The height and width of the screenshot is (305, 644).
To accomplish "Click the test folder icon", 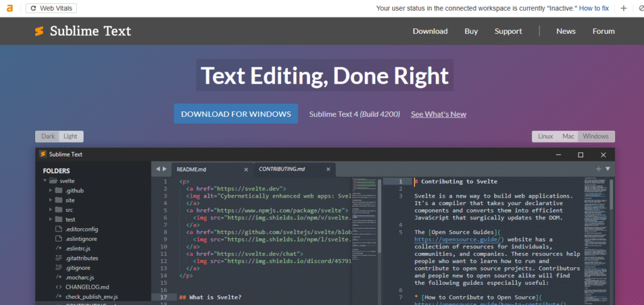I will (x=58, y=219).
